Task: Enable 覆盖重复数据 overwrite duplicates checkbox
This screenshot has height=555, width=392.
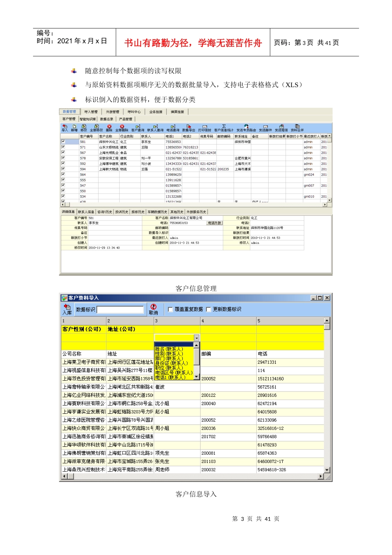Action: coord(170,309)
